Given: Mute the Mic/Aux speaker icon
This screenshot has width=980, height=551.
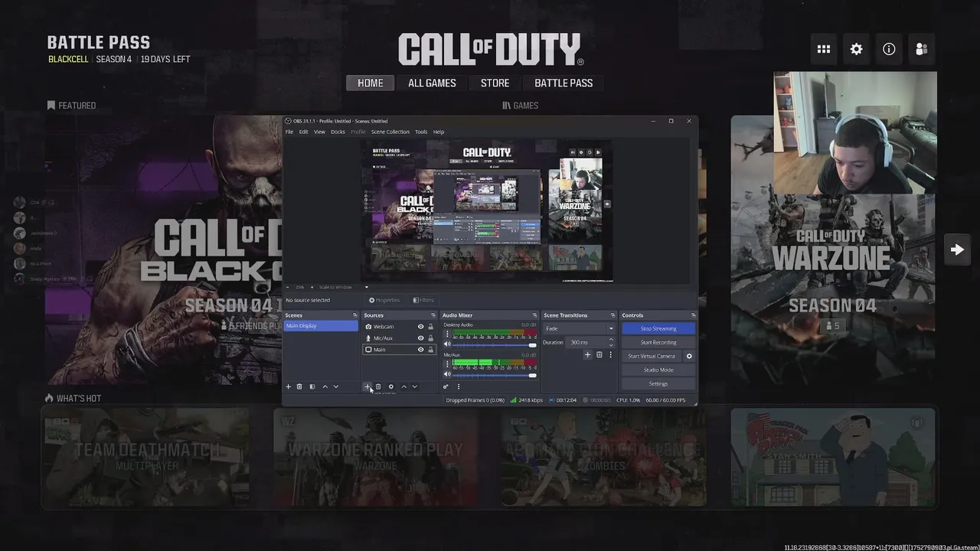Looking at the screenshot, I should [x=447, y=374].
